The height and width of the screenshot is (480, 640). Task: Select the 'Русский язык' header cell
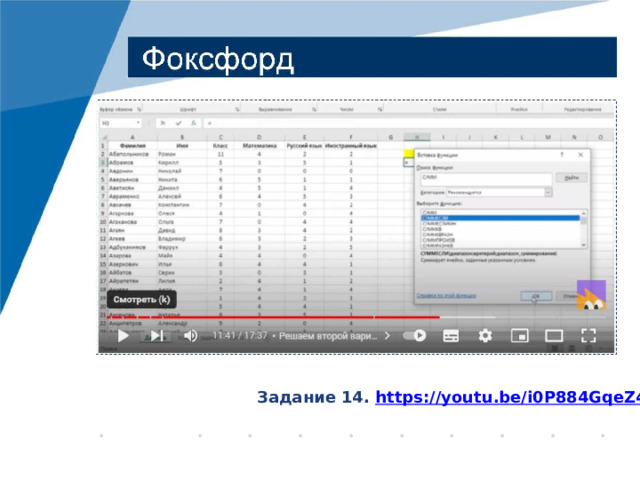(304, 146)
